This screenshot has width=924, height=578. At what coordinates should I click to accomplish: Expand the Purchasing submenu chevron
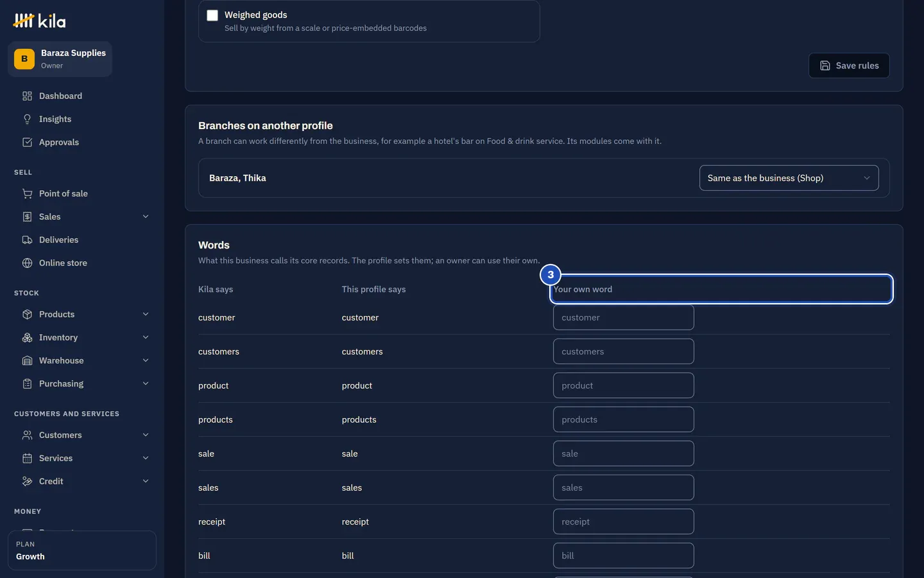(x=146, y=383)
